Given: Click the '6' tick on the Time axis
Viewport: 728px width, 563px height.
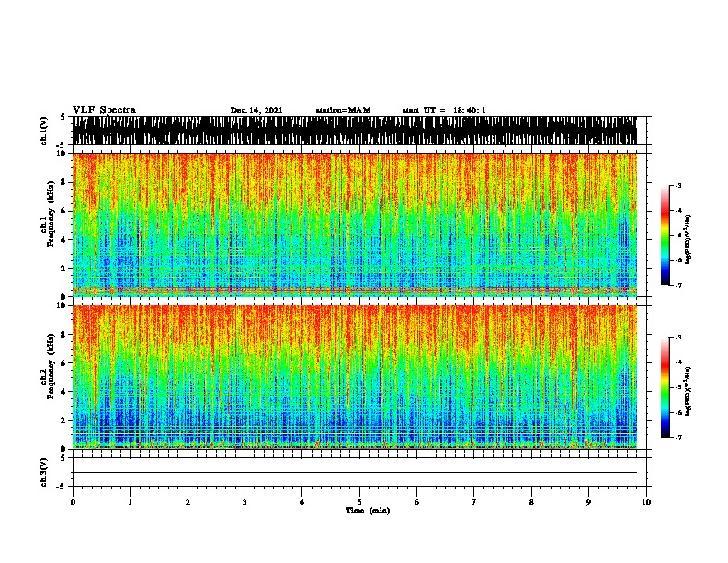Looking at the screenshot, I should [417, 502].
